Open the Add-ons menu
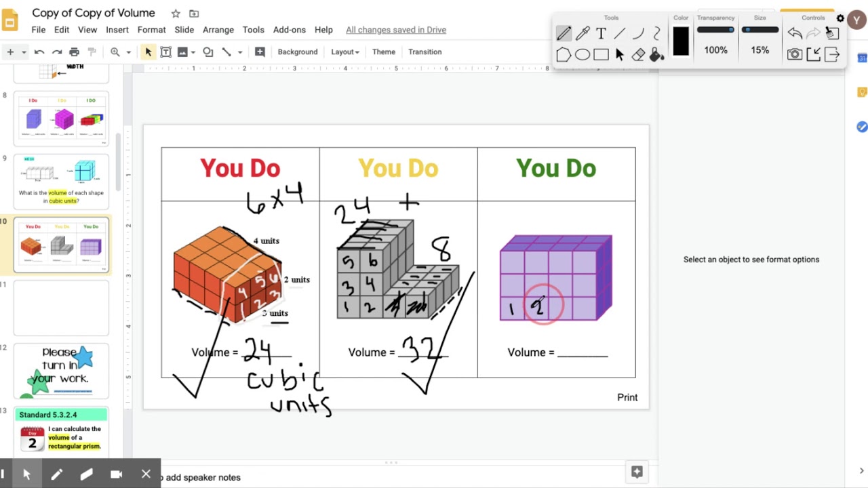The image size is (868, 488). pyautogui.click(x=290, y=30)
